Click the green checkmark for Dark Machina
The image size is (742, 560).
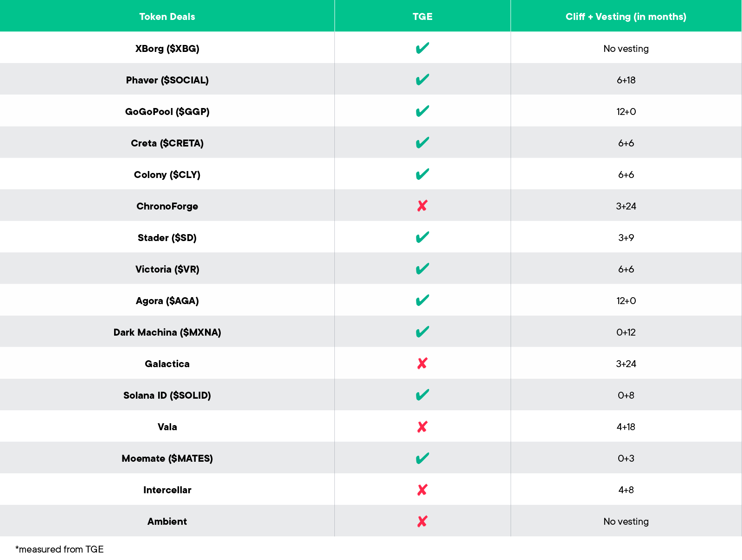click(422, 332)
